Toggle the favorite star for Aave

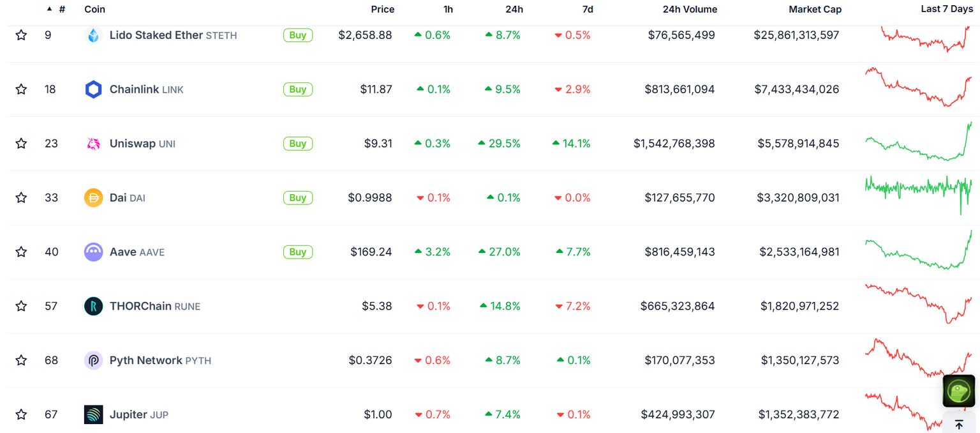(21, 252)
